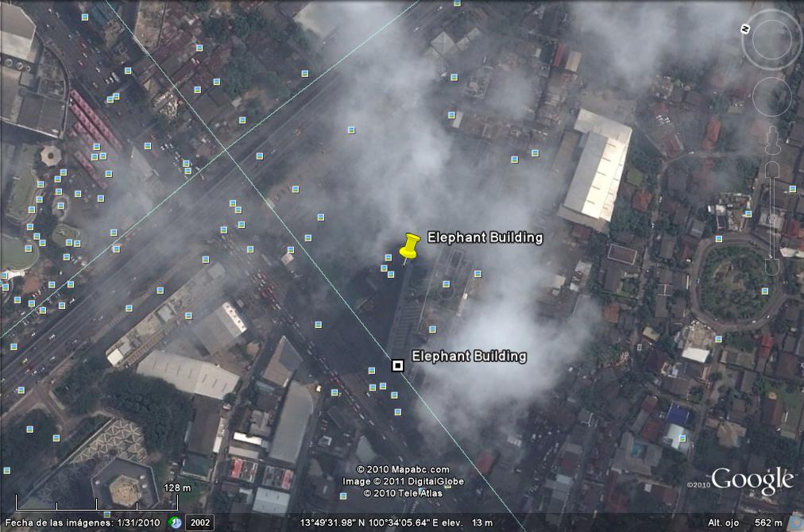The height and width of the screenshot is (532, 804).
Task: Select the Elephant Building label beside the pushpin
Action: pyautogui.click(x=485, y=237)
